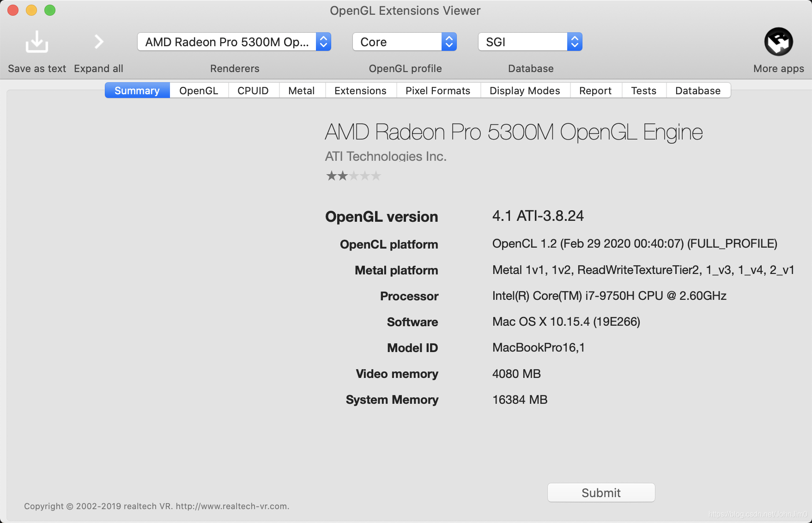Minimize the window with the yellow button

click(31, 10)
